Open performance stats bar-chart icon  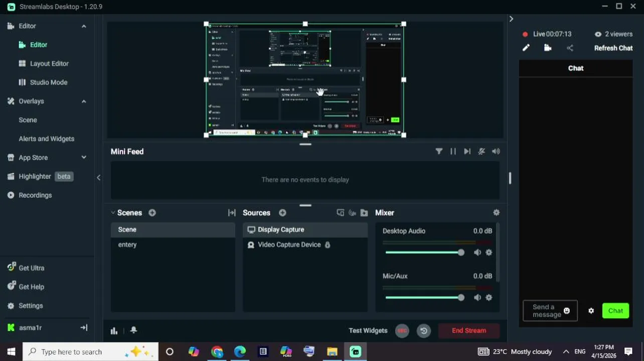pyautogui.click(x=114, y=330)
